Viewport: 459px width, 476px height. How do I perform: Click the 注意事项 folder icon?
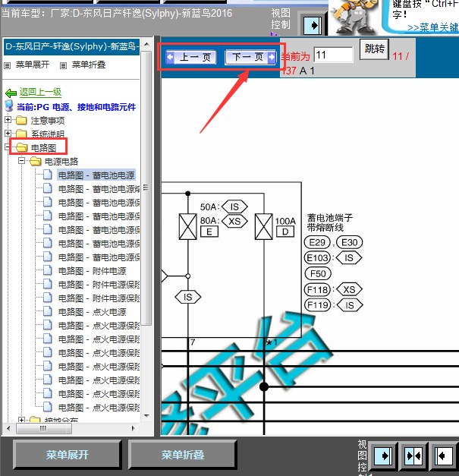[x=21, y=120]
